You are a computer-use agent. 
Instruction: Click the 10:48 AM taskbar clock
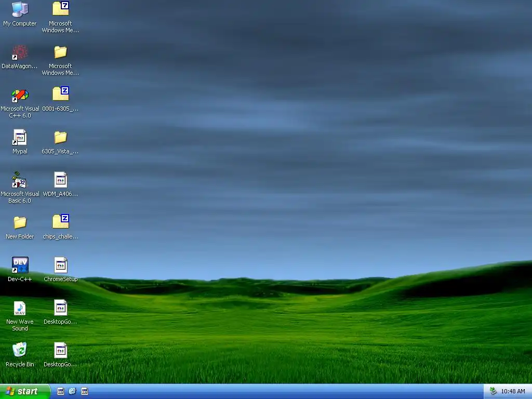pyautogui.click(x=513, y=391)
